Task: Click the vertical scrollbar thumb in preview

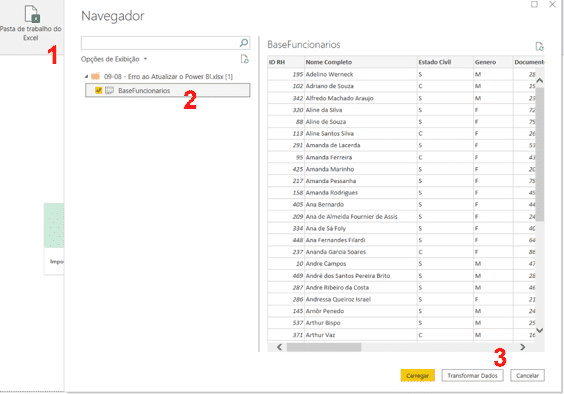Action: (x=540, y=154)
